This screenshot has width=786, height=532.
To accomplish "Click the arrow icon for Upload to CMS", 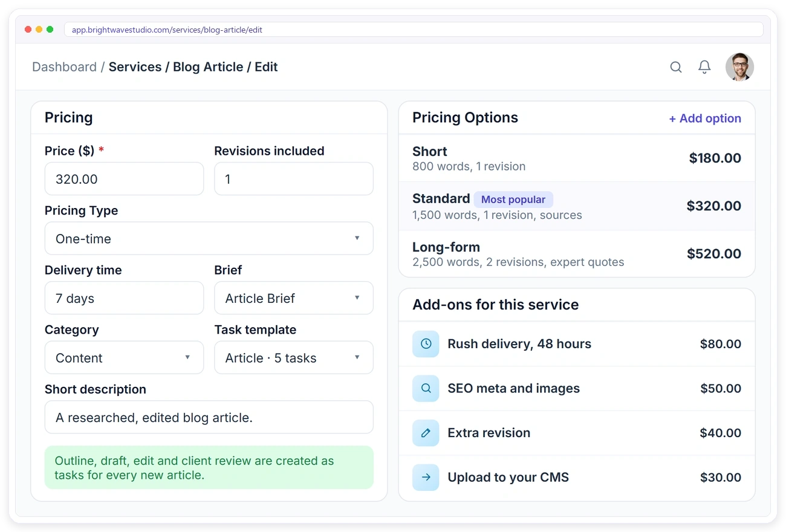I will pyautogui.click(x=426, y=478).
